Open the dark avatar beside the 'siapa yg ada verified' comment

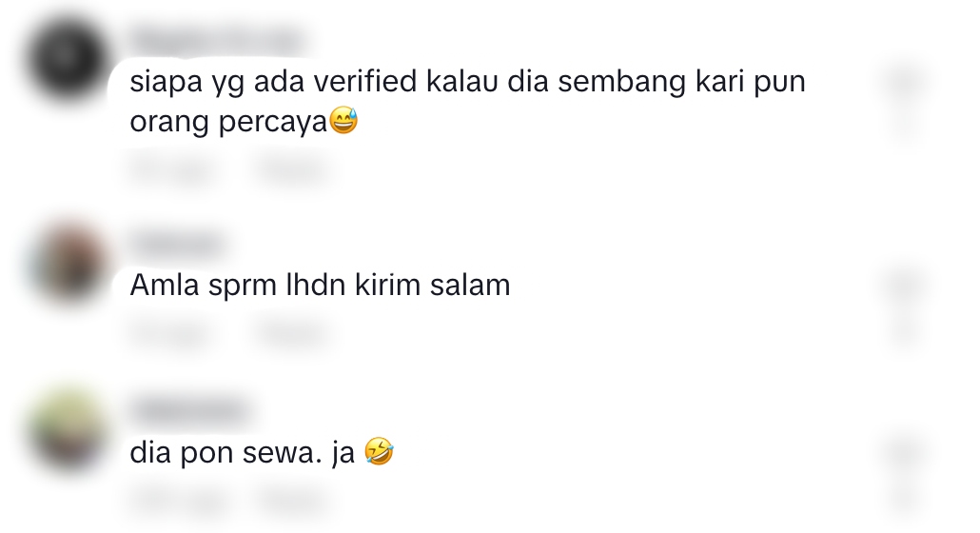[68, 59]
